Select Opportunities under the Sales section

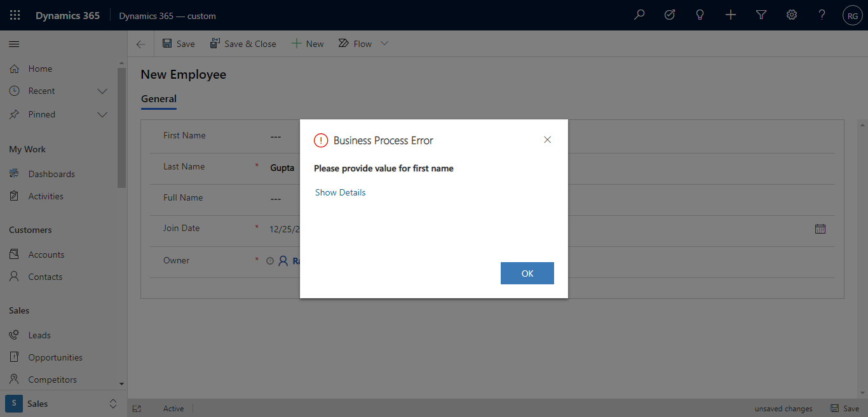(55, 357)
